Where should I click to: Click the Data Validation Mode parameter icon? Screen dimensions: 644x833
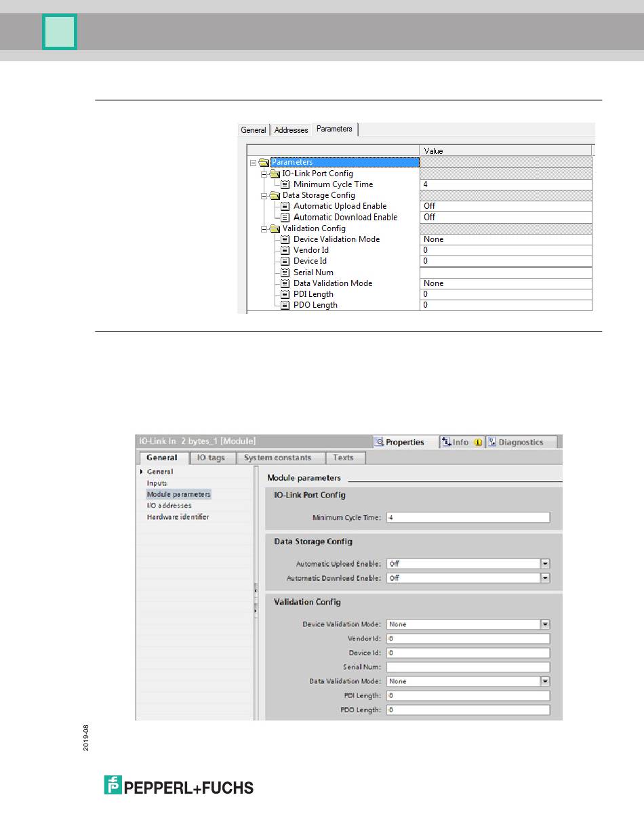pos(285,283)
